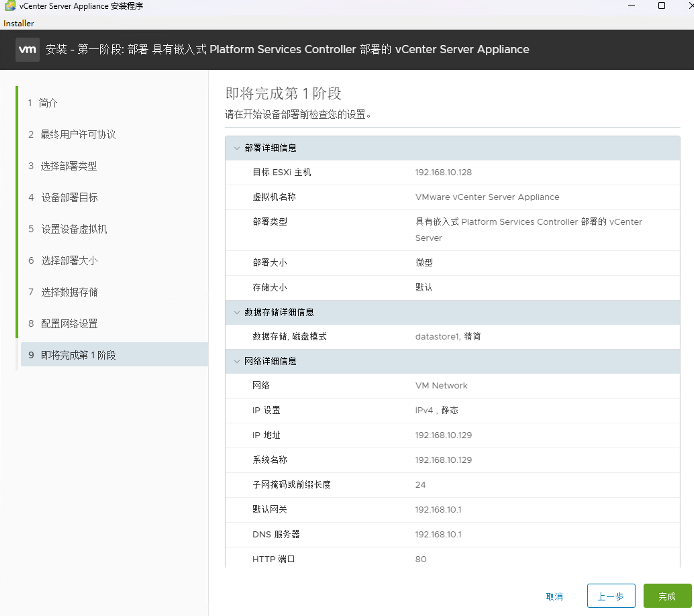This screenshot has width=694, height=616.
Task: Click the 存储大小 label
Action: tap(270, 288)
